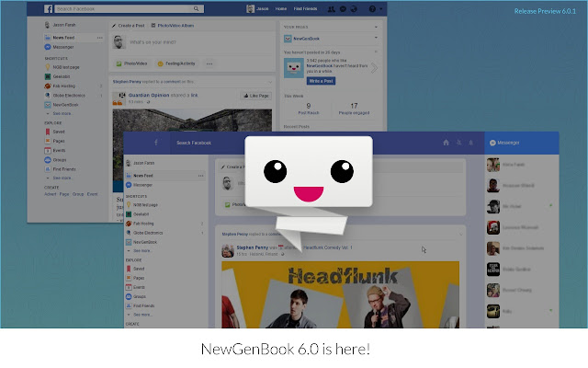Screen dimensions: 588x368
Task: Click the Like Page button
Action: pos(256,96)
